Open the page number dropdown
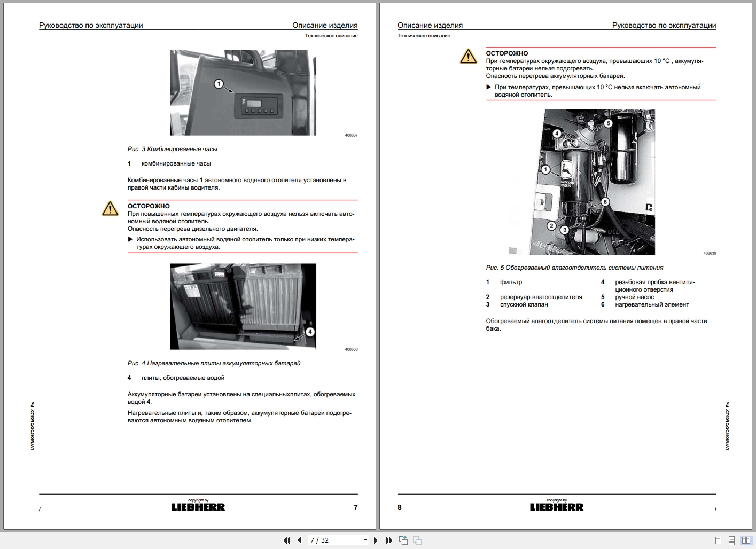Screen dimensions: 756x549 point(365,540)
